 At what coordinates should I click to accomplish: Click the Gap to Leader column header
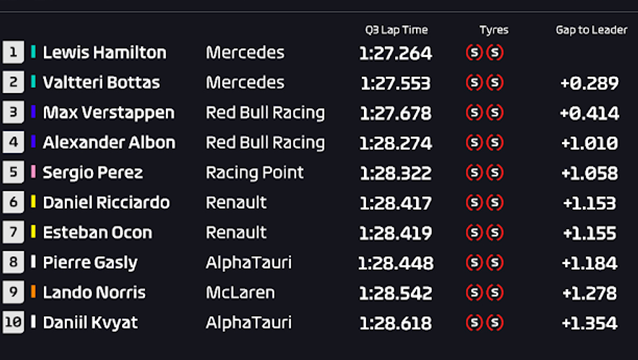592,30
